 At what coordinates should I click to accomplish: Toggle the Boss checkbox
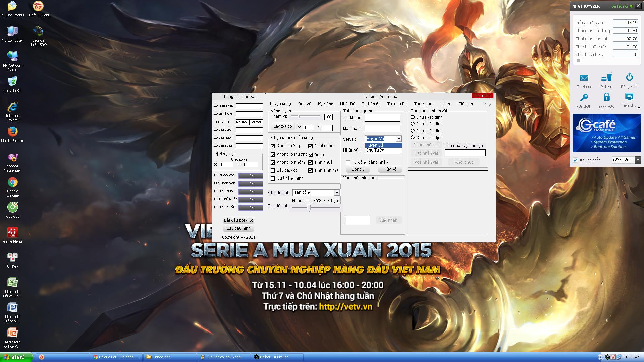pyautogui.click(x=310, y=155)
